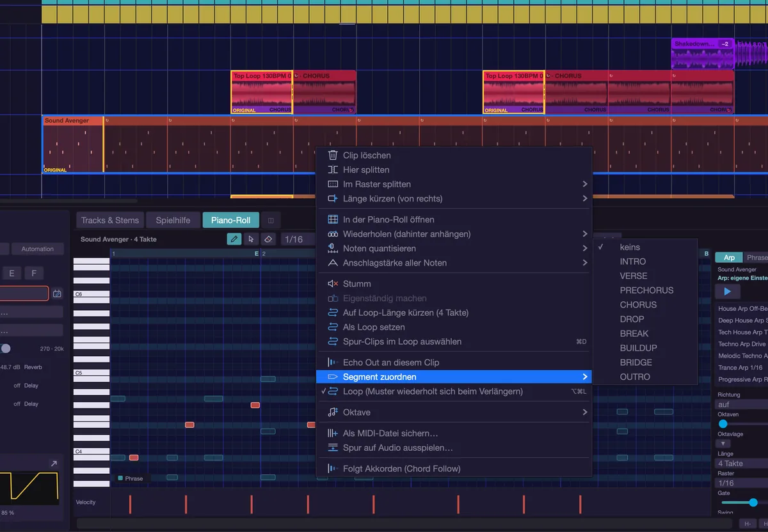
Task: Toggle Loop (Muster wiederholt sich) checkmark item
Action: 454,391
